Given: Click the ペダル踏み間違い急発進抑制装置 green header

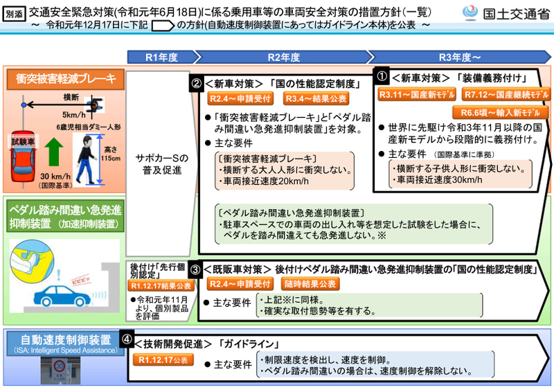Looking at the screenshot, I should coord(65,216).
